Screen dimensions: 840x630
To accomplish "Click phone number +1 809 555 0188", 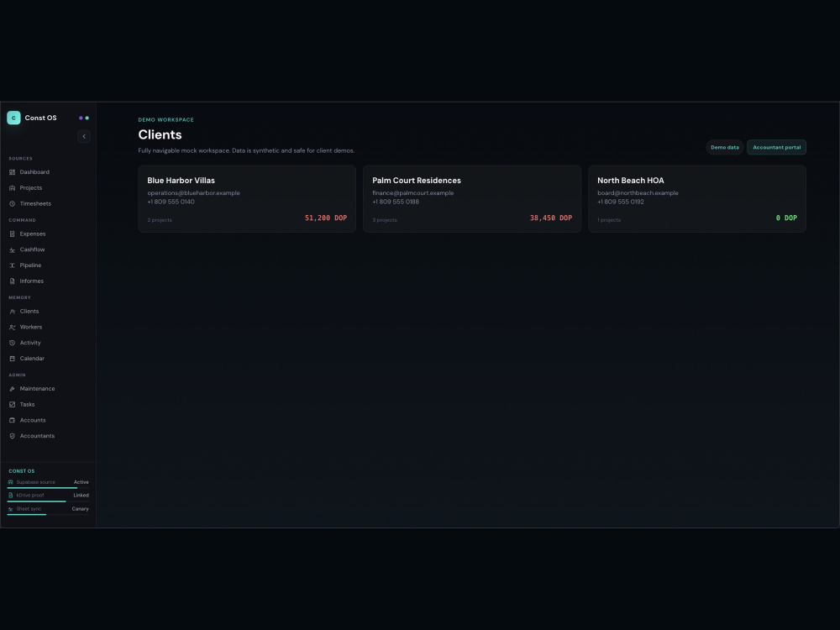I will pyautogui.click(x=396, y=202).
